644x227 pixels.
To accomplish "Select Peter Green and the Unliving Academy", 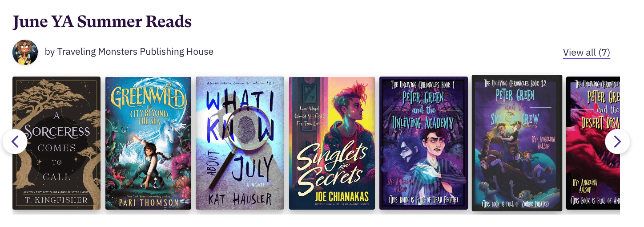I will (x=423, y=143).
